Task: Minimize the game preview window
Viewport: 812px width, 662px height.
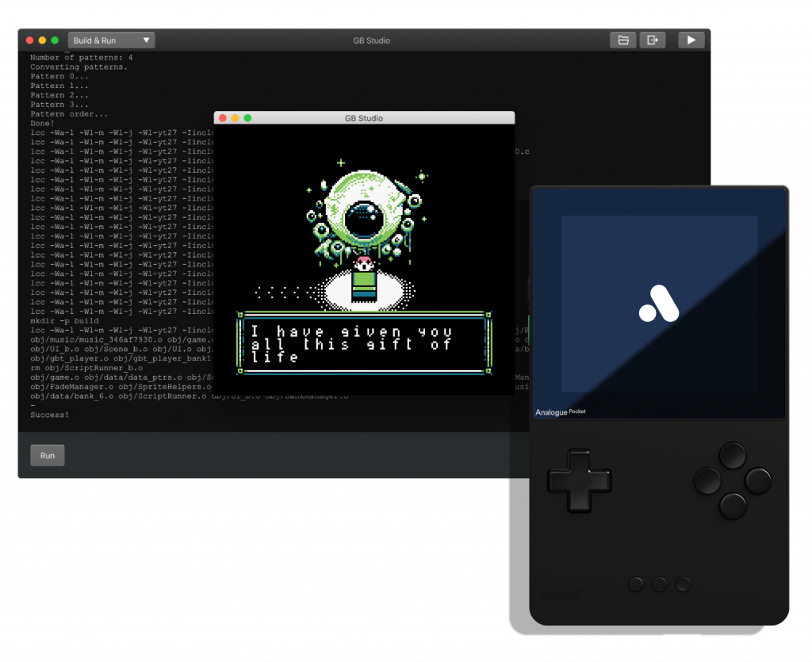Action: pyautogui.click(x=235, y=118)
